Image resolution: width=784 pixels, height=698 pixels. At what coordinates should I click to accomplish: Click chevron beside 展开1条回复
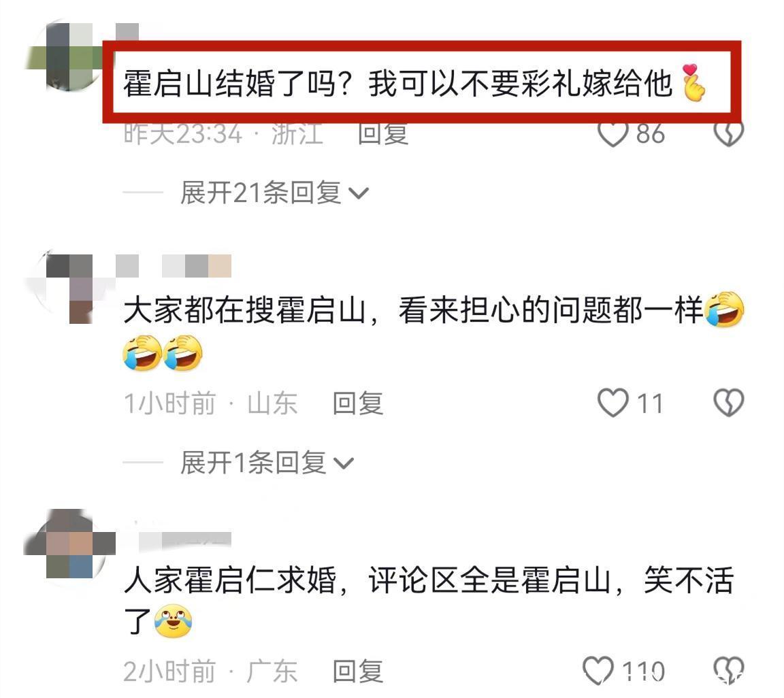click(344, 463)
